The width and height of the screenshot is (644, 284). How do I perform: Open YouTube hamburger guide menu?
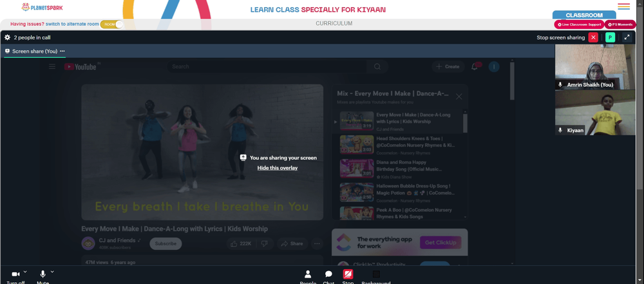coord(52,66)
